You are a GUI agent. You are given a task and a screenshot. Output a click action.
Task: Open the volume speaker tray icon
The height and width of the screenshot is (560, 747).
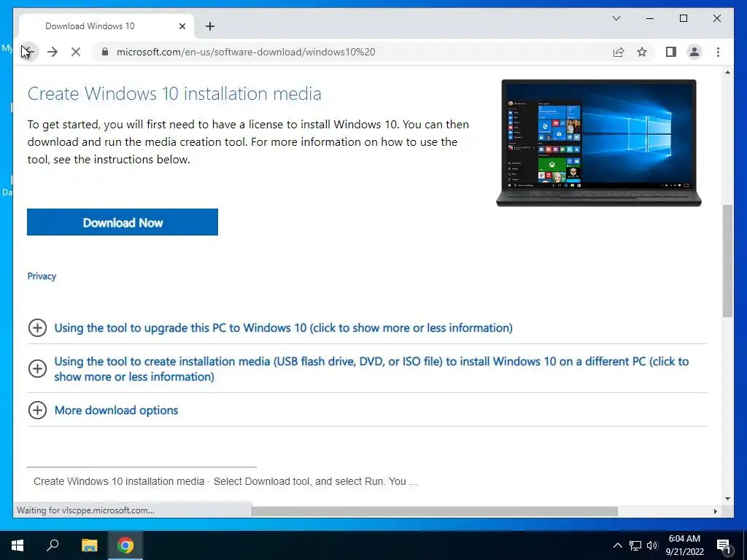pos(652,545)
